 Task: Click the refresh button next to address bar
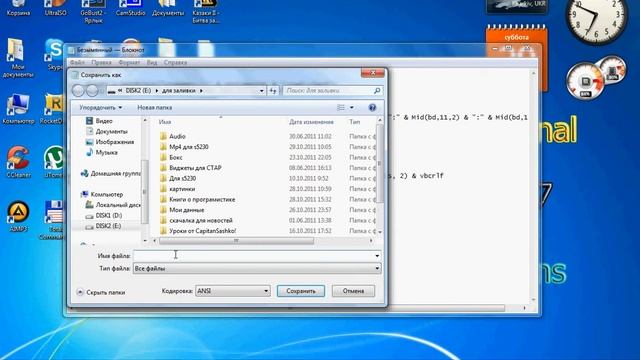tap(273, 91)
